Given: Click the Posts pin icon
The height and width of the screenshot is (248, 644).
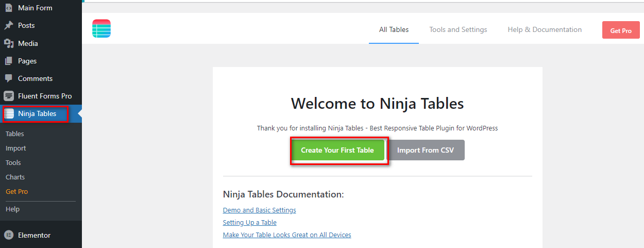Looking at the screenshot, I should pyautogui.click(x=9, y=25).
